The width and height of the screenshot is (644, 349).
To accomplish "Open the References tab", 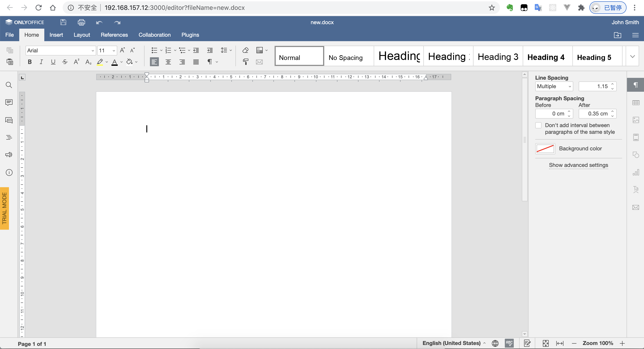I will [114, 35].
